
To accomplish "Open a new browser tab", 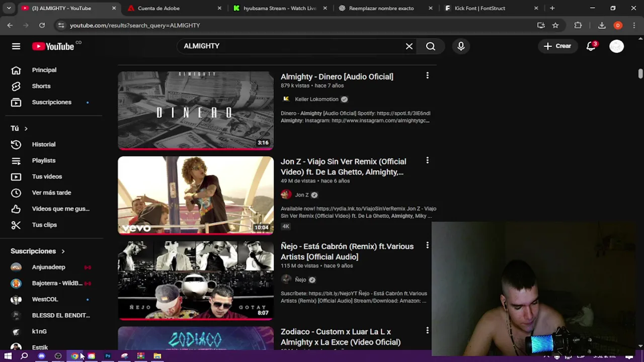I will 552,8.
